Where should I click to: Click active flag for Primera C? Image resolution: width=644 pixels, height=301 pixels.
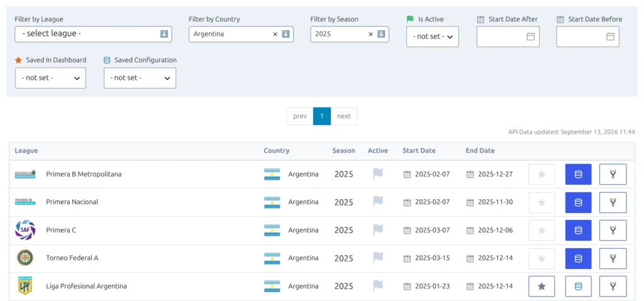pyautogui.click(x=378, y=229)
